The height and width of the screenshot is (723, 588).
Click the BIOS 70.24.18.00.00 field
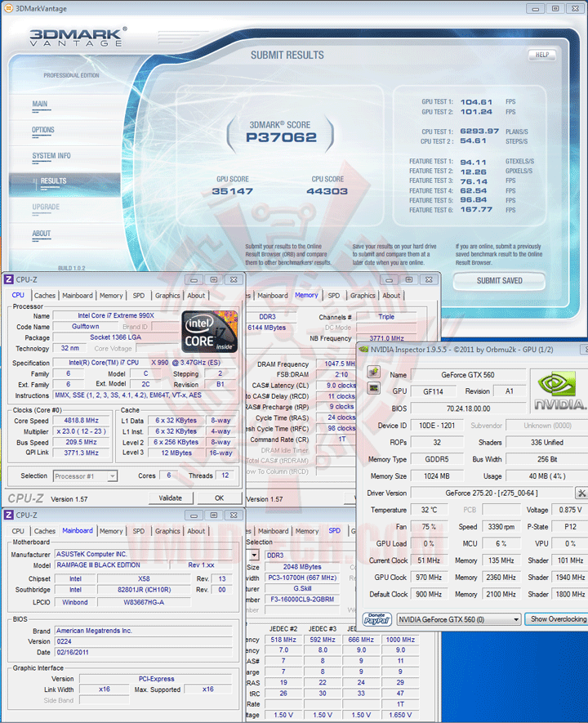tap(468, 408)
